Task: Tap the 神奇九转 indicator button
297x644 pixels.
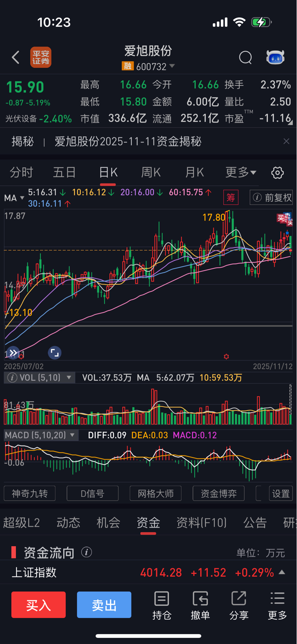Action: [x=30, y=494]
